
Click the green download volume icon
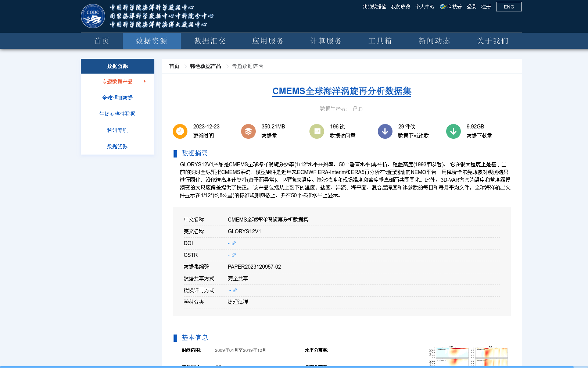pos(453,131)
